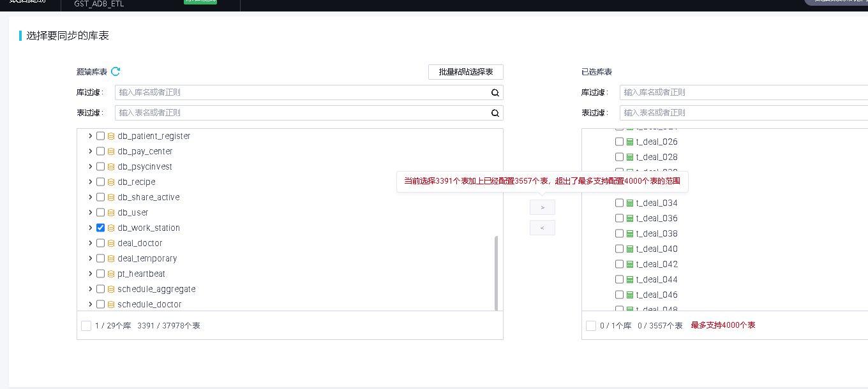Screen dimensions: 868x389
Task: Click the table icon of t_deal_034
Action: coord(630,203)
